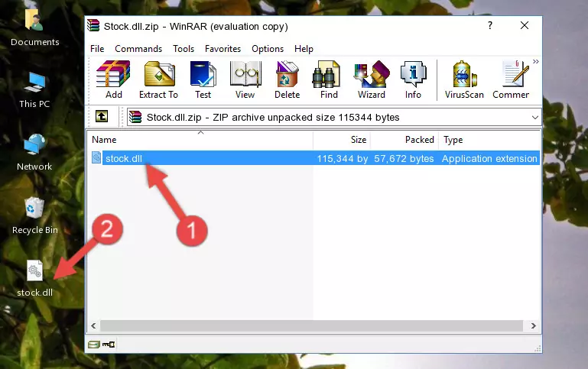Click the window resize grip corner
The image size is (588, 369).
click(538, 349)
